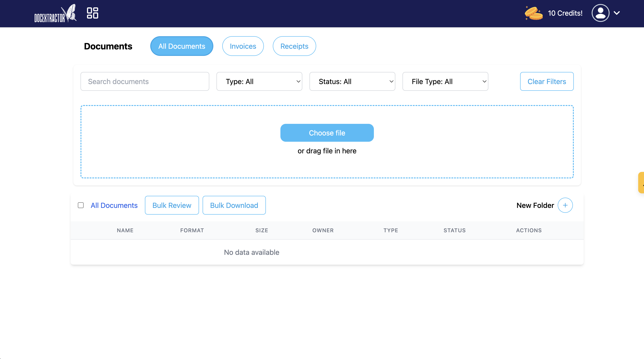Click the All Documents folder link
Screen dimensions: 644x359
[114, 205]
